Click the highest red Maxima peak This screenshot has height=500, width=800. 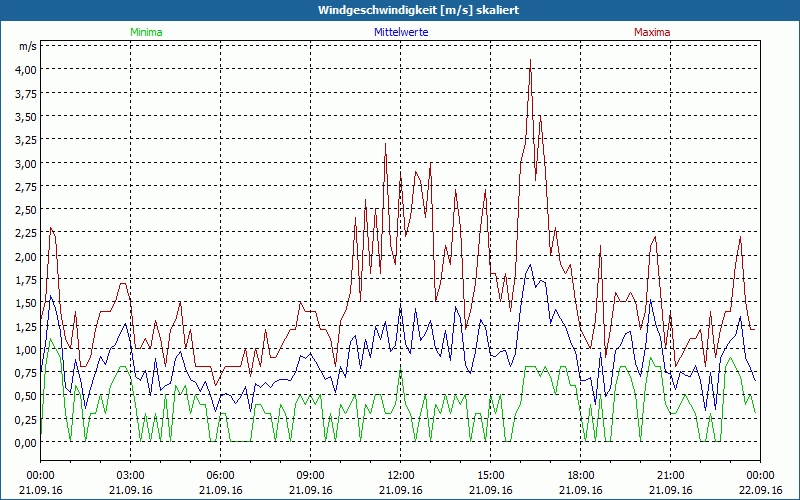[x=530, y=60]
